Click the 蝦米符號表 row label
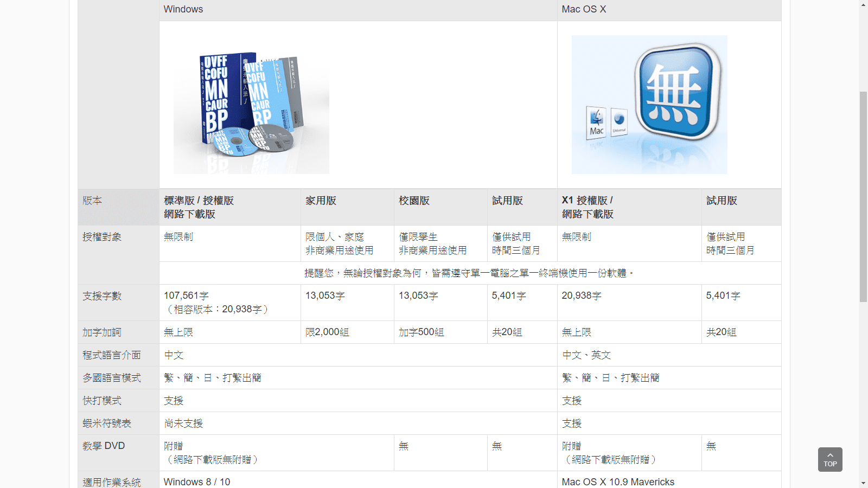The image size is (868, 488). (x=107, y=423)
